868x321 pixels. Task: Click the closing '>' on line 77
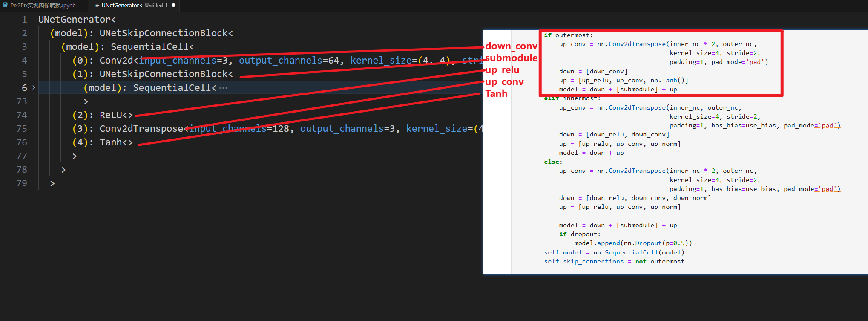point(75,156)
